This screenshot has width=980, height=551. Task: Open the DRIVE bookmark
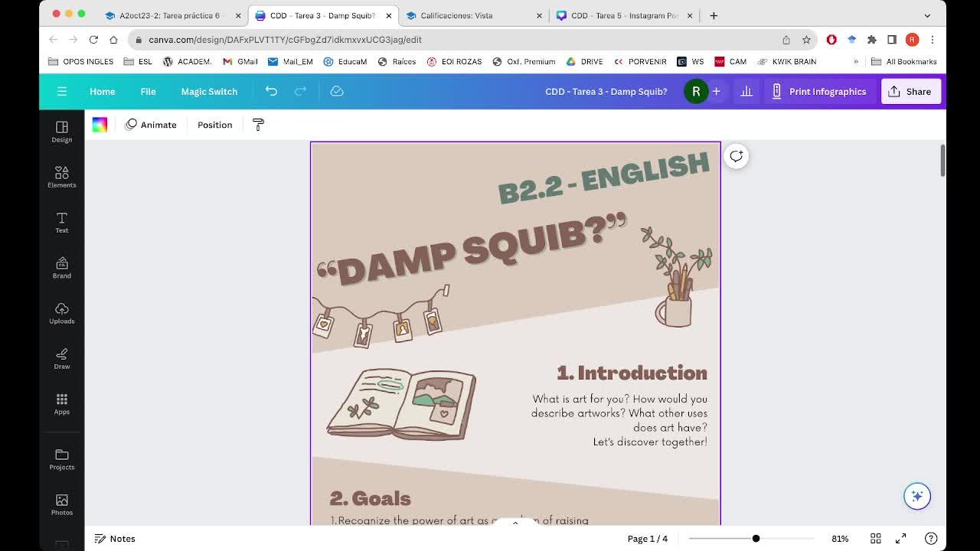coord(584,61)
